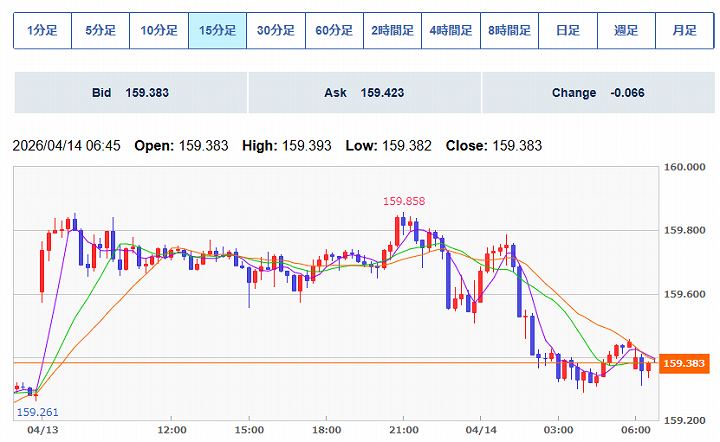
Task: Click the 2026/04/14 06:45 timestamp text
Action: pos(66,146)
